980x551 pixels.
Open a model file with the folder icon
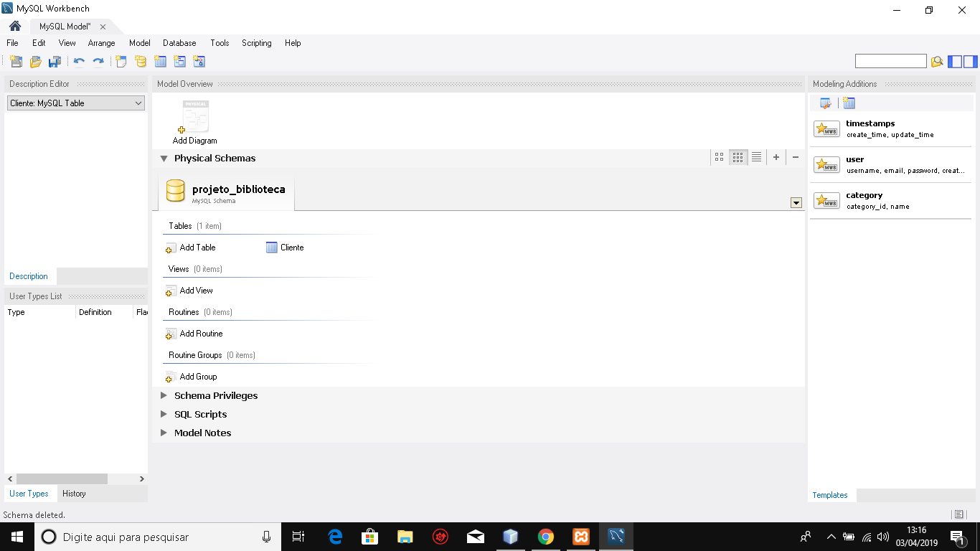[35, 62]
